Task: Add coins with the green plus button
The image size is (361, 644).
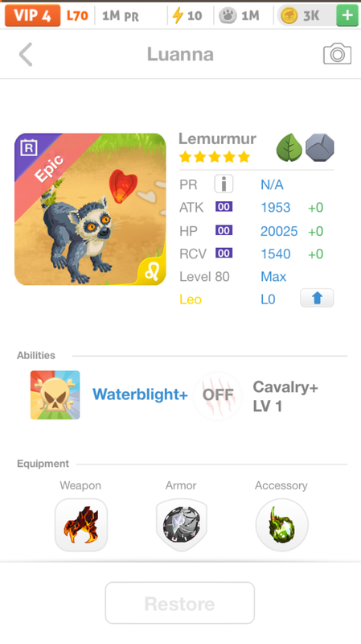Action: click(x=347, y=15)
